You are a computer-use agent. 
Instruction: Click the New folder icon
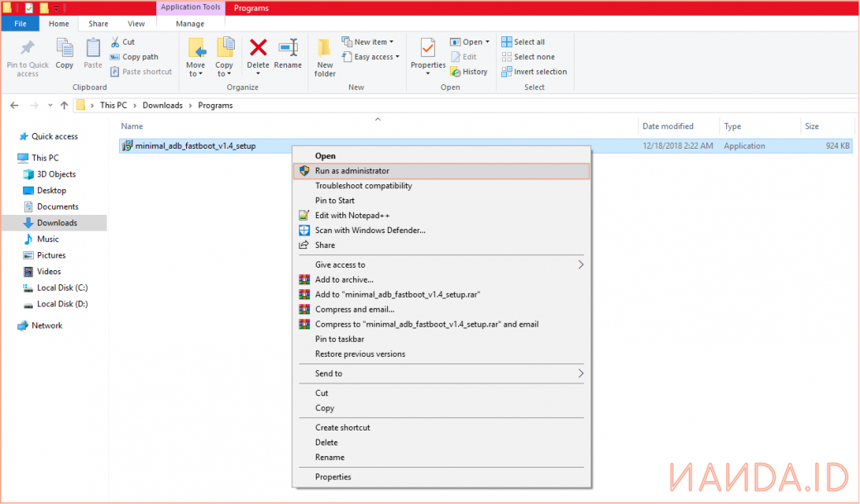coord(325,49)
